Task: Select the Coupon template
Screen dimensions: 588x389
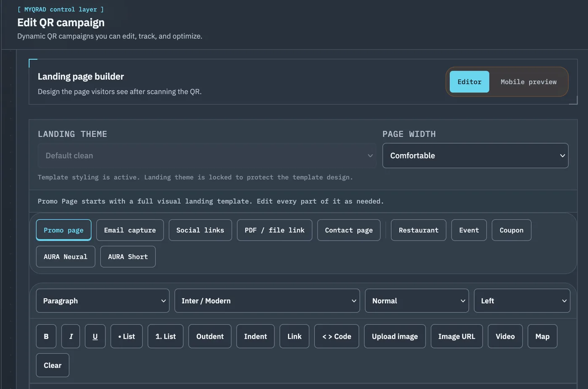Action: tap(512, 230)
